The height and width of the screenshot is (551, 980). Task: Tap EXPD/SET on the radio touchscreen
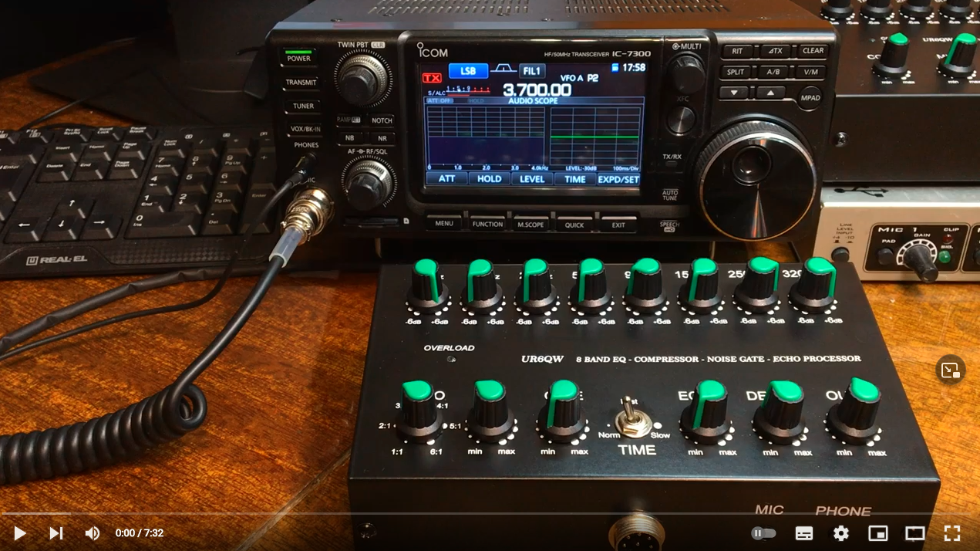619,179
